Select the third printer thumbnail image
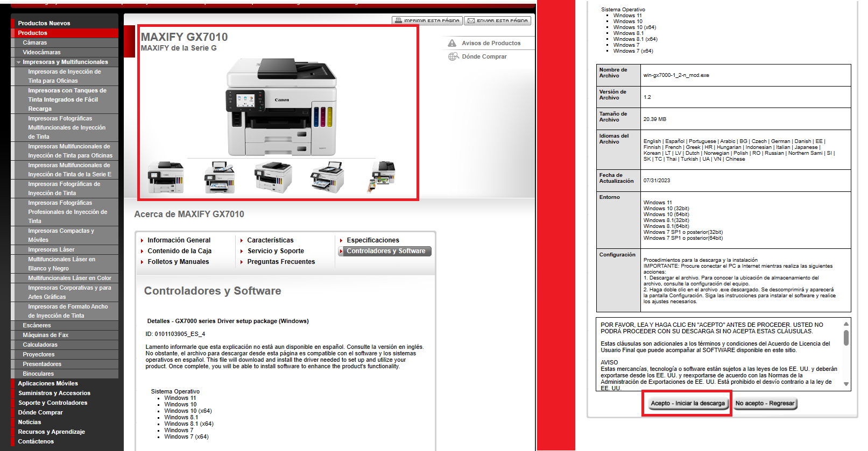868x451 pixels. (273, 177)
